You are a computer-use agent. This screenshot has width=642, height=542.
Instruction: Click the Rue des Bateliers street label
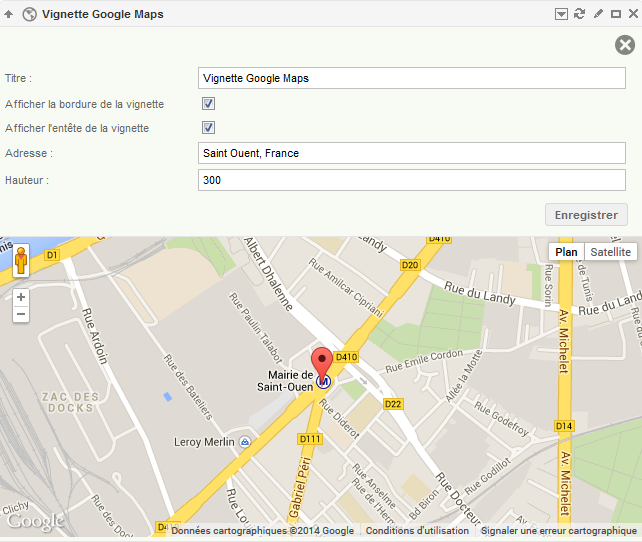coord(188,387)
